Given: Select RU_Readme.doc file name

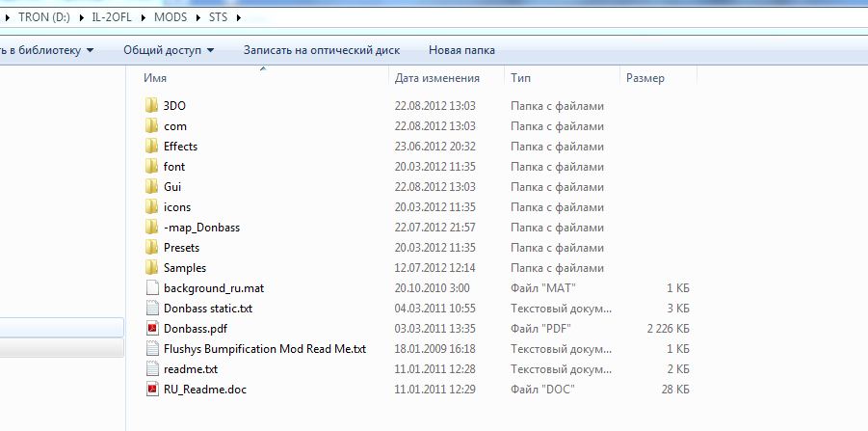Looking at the screenshot, I should point(205,390).
